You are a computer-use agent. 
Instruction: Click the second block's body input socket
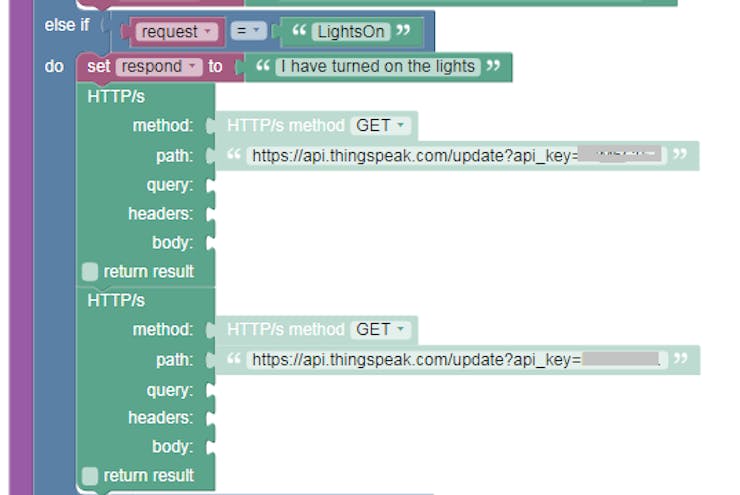[211, 447]
